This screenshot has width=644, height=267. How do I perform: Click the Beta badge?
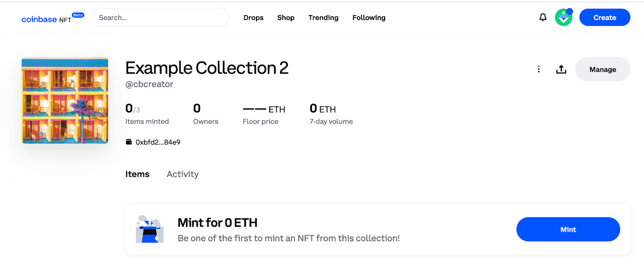[x=78, y=15]
